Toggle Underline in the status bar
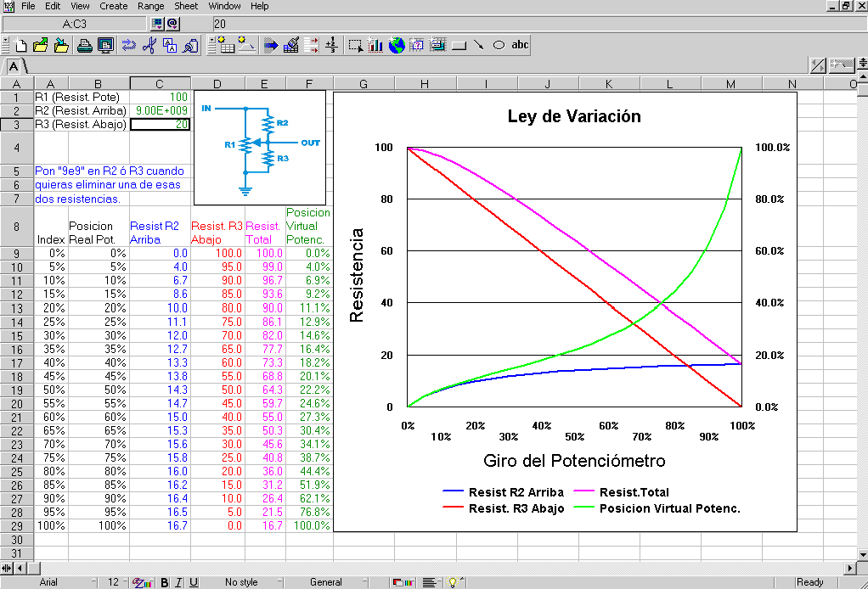This screenshot has width=868, height=589. 194,582
